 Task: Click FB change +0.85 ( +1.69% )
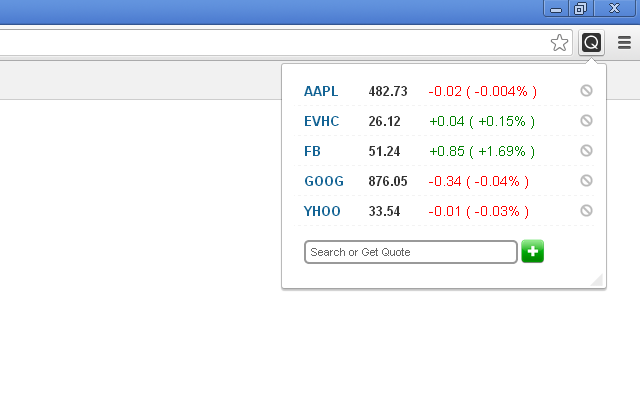click(482, 151)
